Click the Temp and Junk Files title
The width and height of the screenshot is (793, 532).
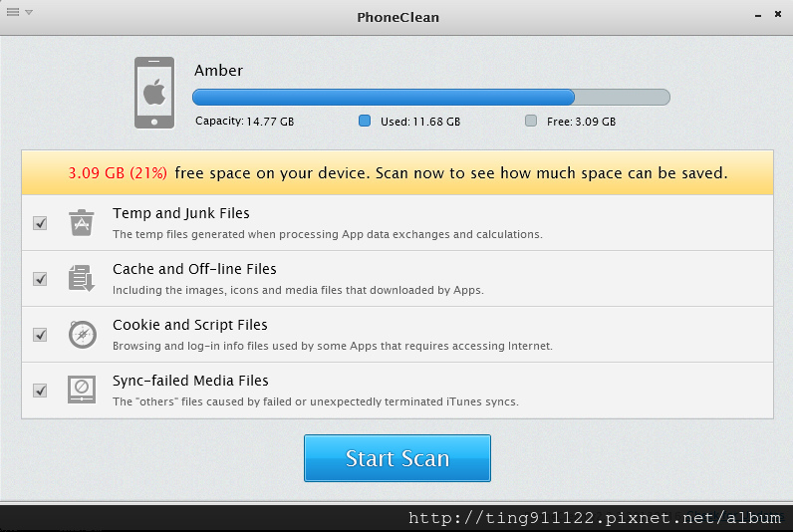[x=181, y=213]
